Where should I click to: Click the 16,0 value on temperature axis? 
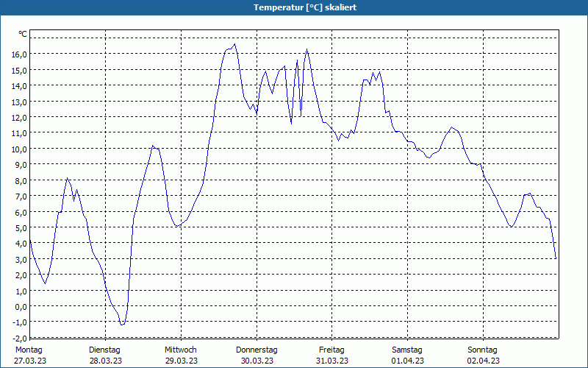[x=19, y=54]
